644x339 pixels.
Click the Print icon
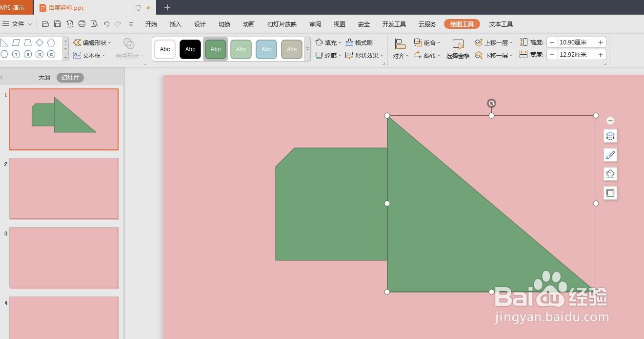click(82, 24)
